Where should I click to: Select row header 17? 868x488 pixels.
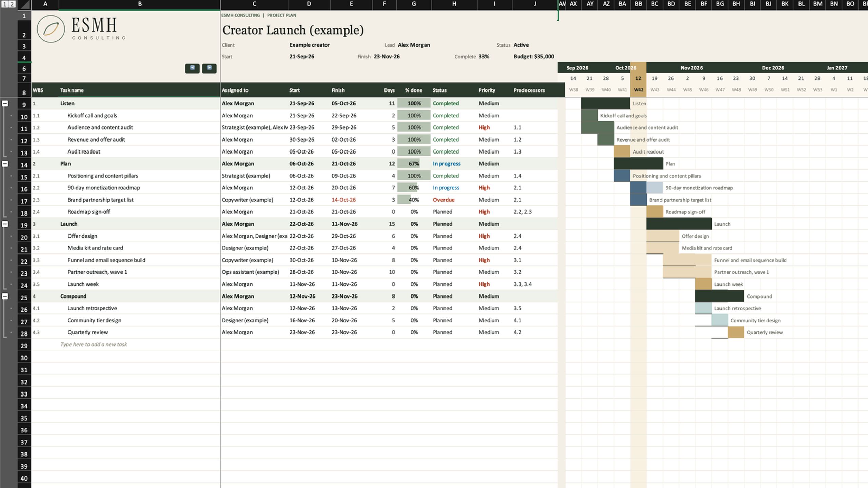click(x=24, y=200)
